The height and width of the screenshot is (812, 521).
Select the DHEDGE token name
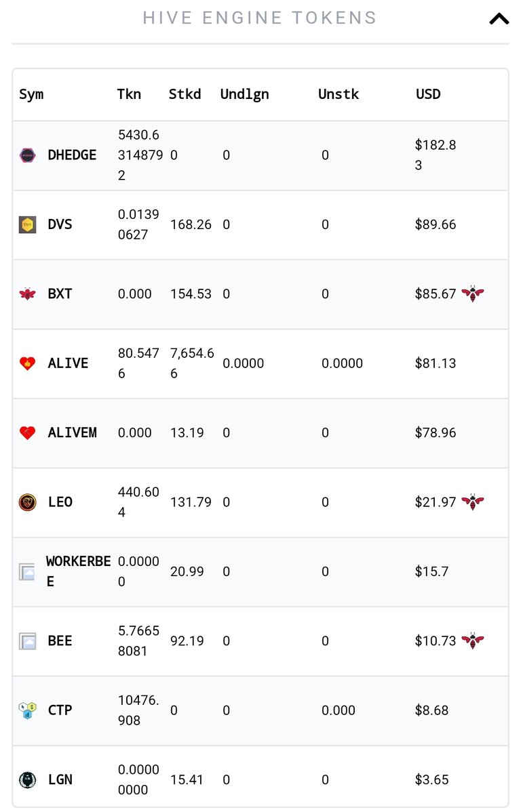click(x=72, y=155)
